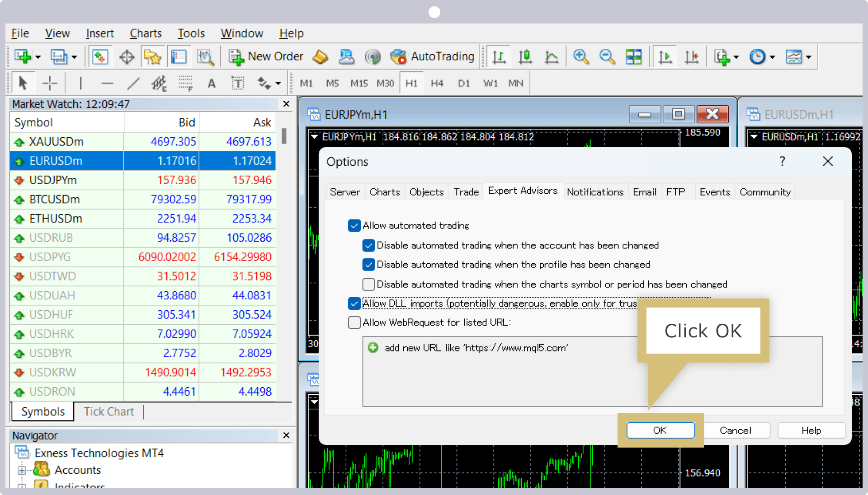
Task: Open the New Chart toolbar icon
Action: coord(23,57)
